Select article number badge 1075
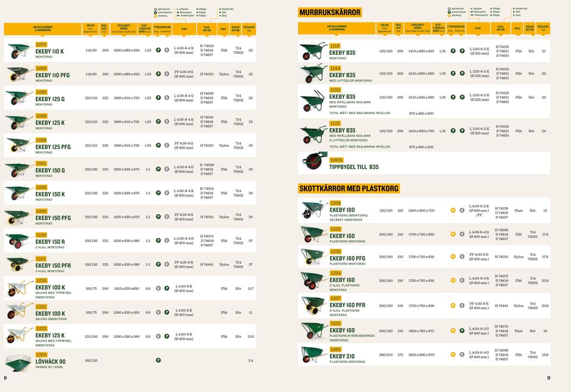This screenshot has height=392, width=571. 41,45
